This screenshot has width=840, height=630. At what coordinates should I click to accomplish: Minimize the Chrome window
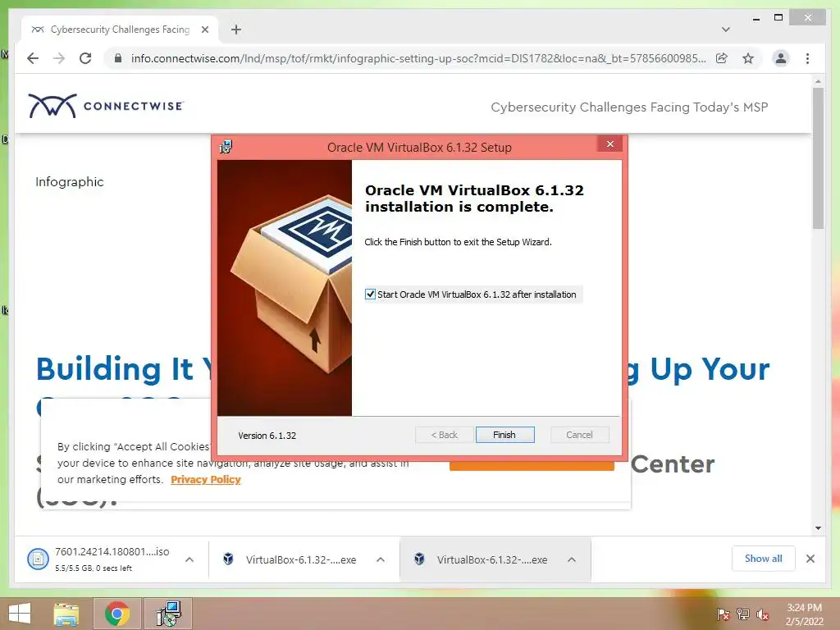point(756,18)
